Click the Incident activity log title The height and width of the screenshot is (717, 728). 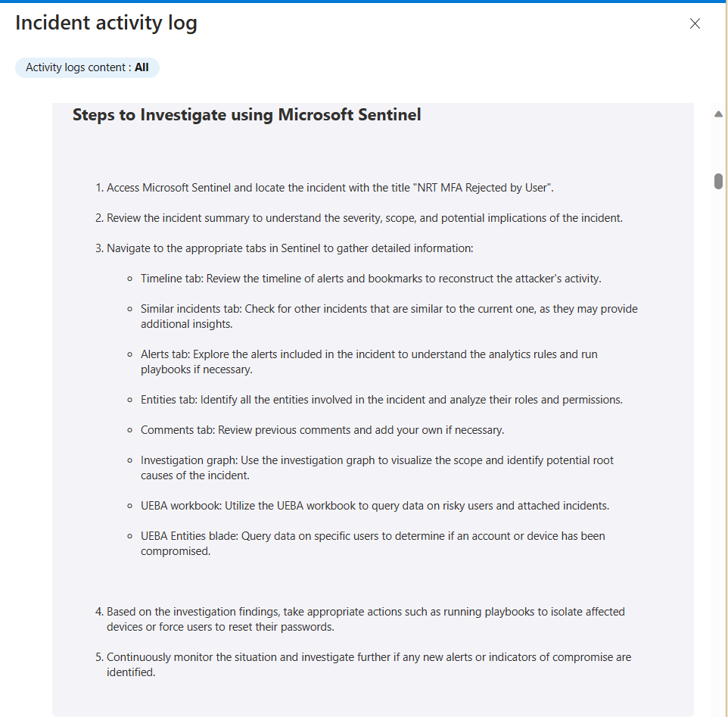[106, 23]
